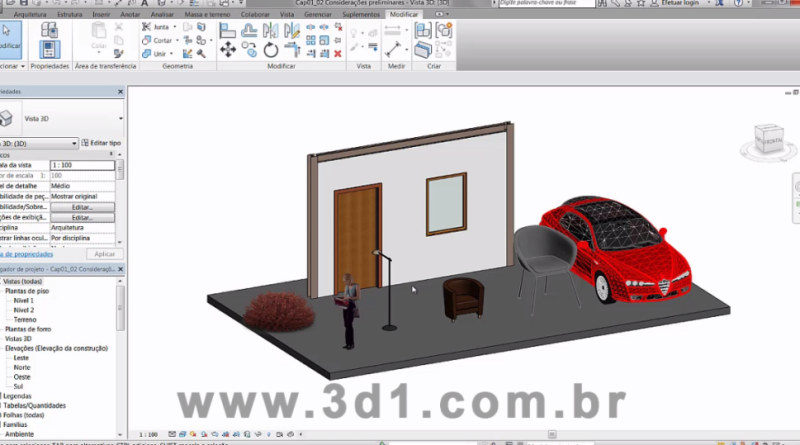Screen dimensions: 800x445
Task: Select Terreno floor plan in browser
Action: (25, 319)
